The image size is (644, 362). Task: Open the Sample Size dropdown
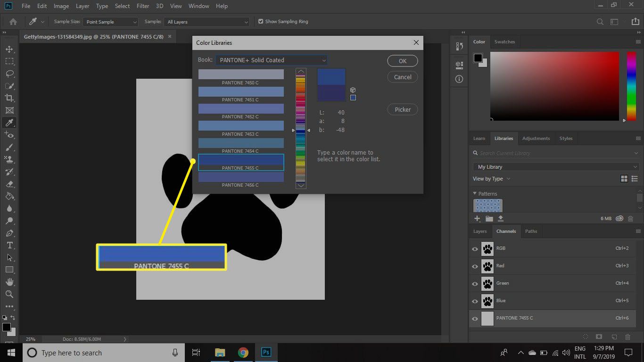point(110,22)
